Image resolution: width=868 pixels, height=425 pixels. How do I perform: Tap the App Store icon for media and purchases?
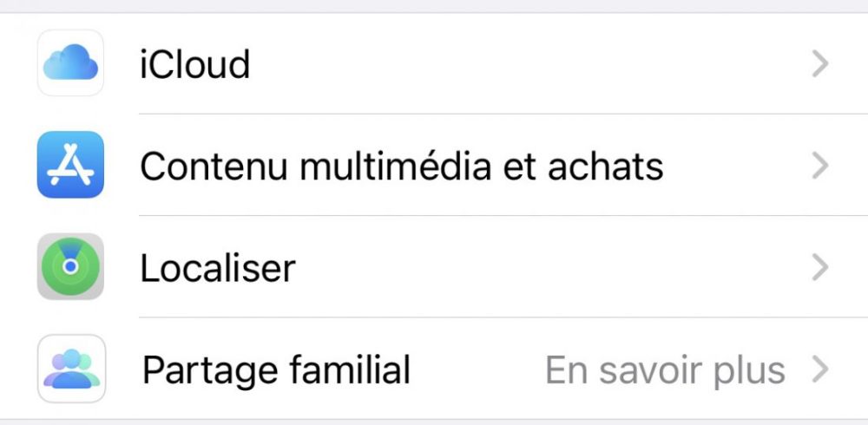[70, 165]
